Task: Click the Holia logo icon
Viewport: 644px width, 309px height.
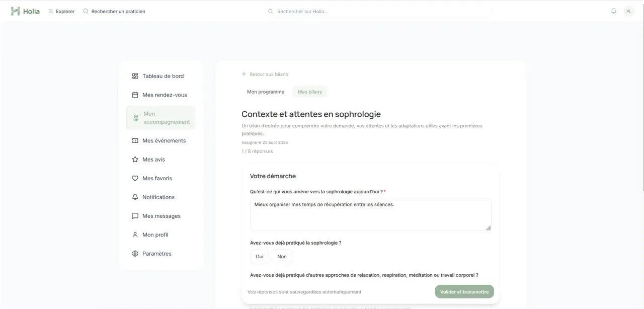Action: tap(16, 11)
